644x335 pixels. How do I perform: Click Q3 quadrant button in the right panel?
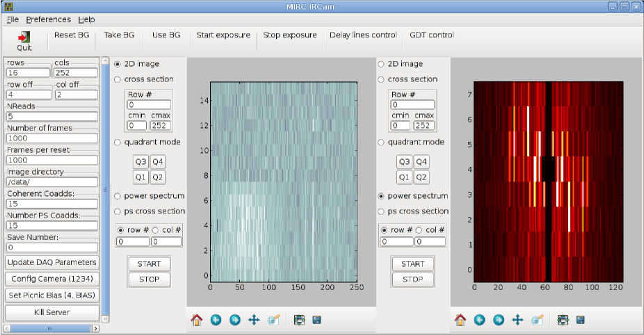tap(404, 162)
